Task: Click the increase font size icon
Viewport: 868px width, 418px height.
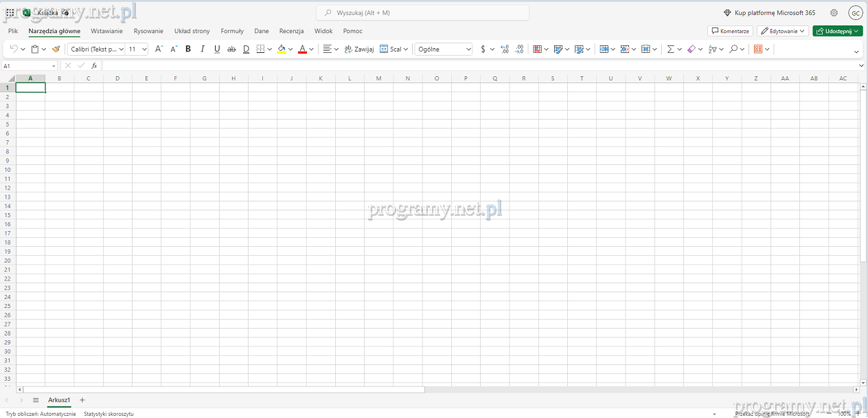Action: coord(159,49)
